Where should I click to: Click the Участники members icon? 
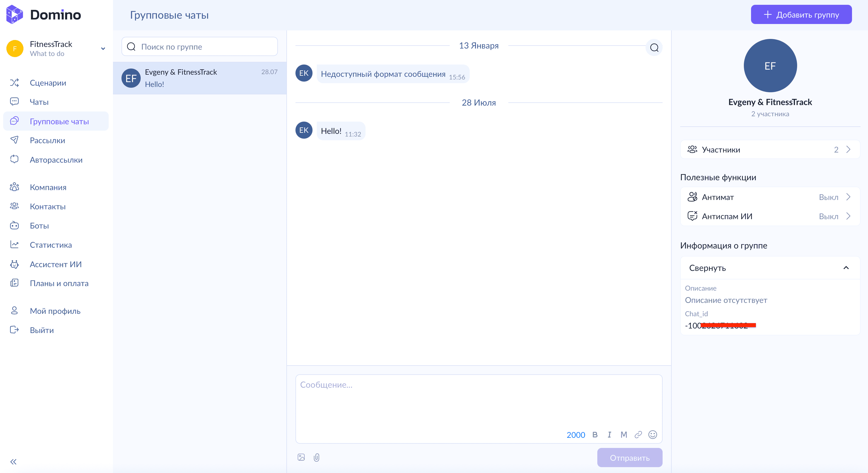coord(692,149)
